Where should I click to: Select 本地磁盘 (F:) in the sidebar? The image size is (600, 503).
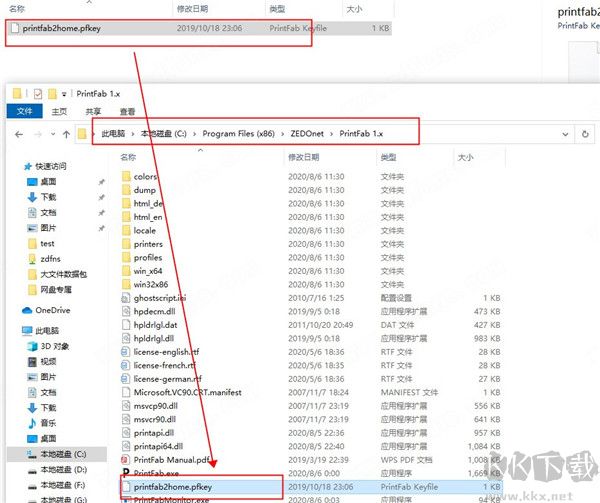[x=63, y=485]
